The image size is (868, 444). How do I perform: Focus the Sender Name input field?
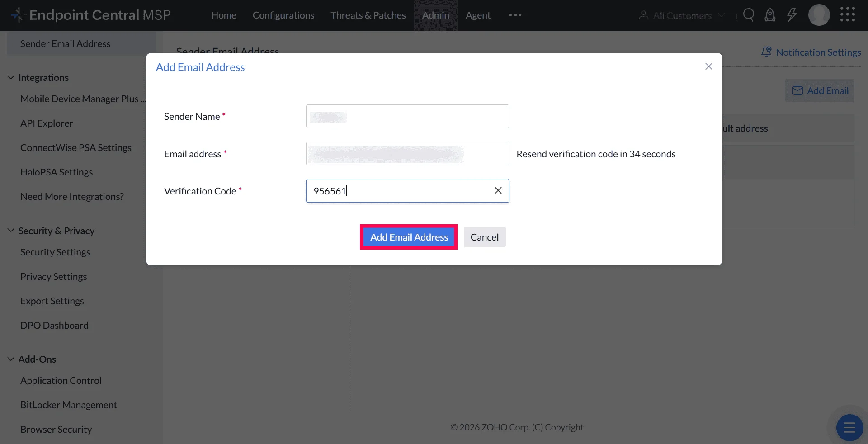(407, 116)
